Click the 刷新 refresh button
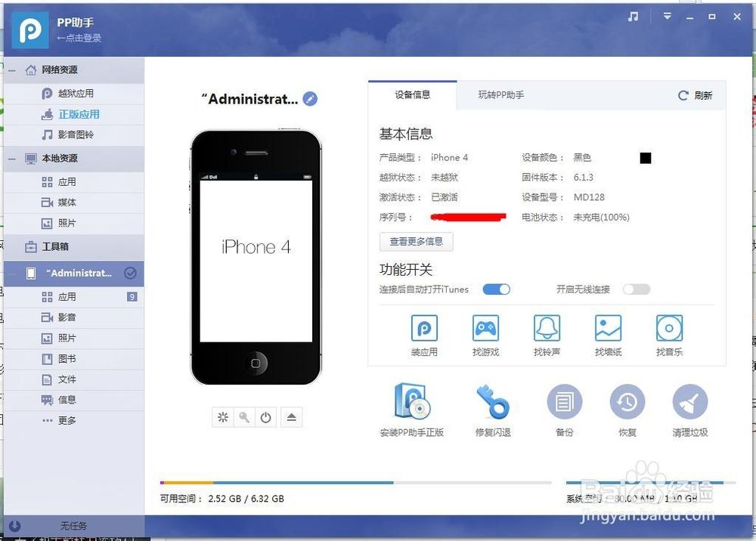This screenshot has height=541, width=756. (695, 95)
